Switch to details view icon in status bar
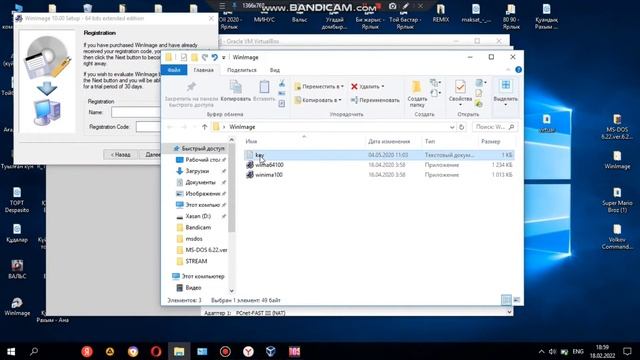The image size is (640, 360). click(x=506, y=300)
